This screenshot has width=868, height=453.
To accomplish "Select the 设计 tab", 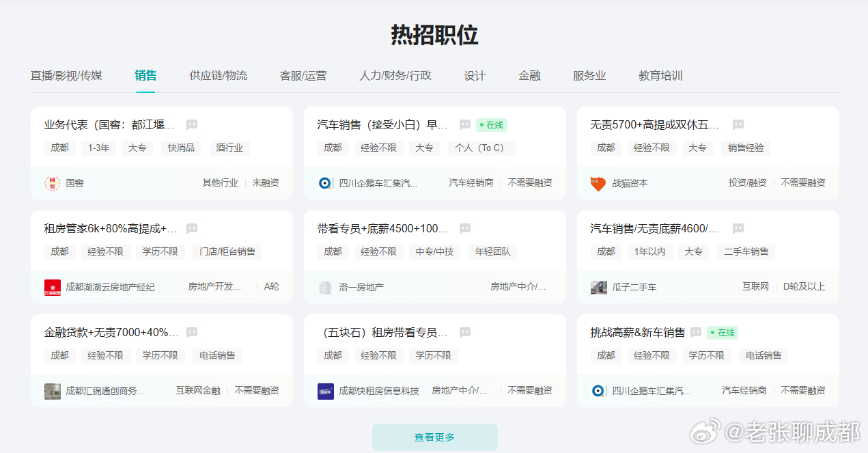I will [475, 75].
